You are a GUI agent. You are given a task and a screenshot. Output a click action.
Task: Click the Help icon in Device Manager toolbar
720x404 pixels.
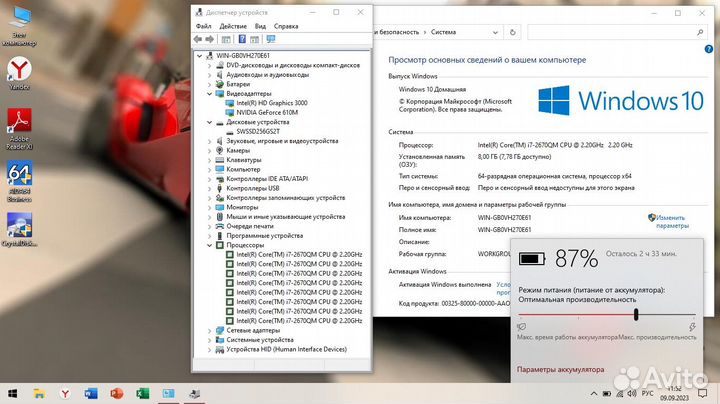click(242, 39)
